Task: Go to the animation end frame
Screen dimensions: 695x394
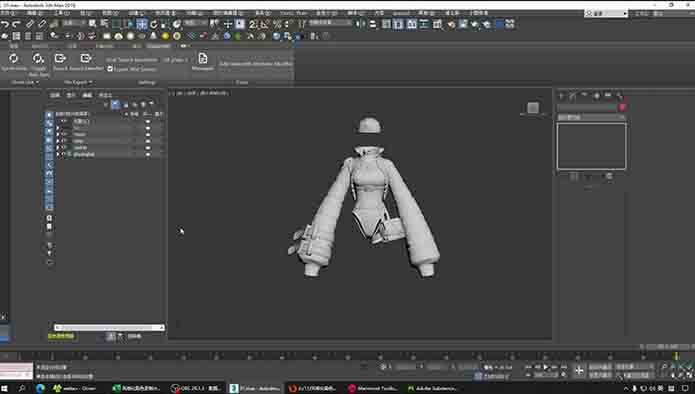Action: [x=564, y=367]
